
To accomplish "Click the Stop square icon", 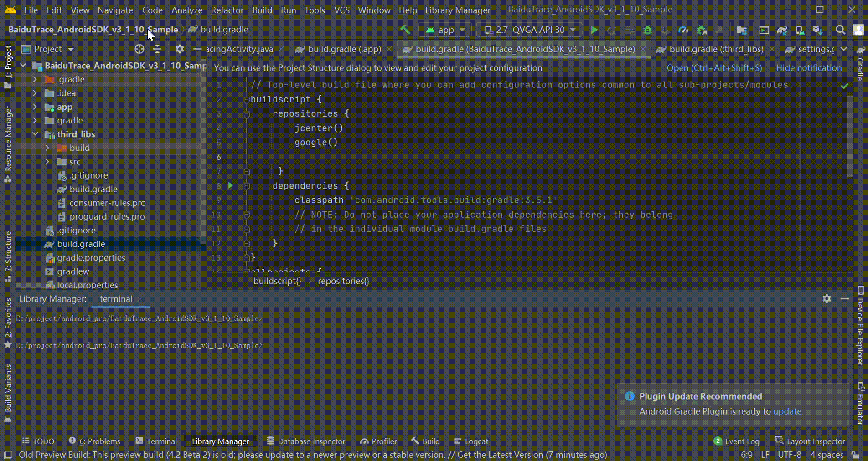I will (x=719, y=30).
